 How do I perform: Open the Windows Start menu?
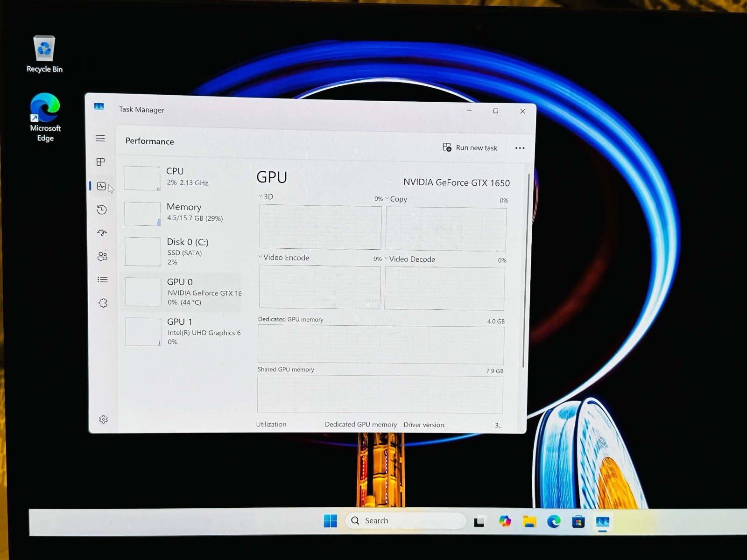click(x=331, y=521)
